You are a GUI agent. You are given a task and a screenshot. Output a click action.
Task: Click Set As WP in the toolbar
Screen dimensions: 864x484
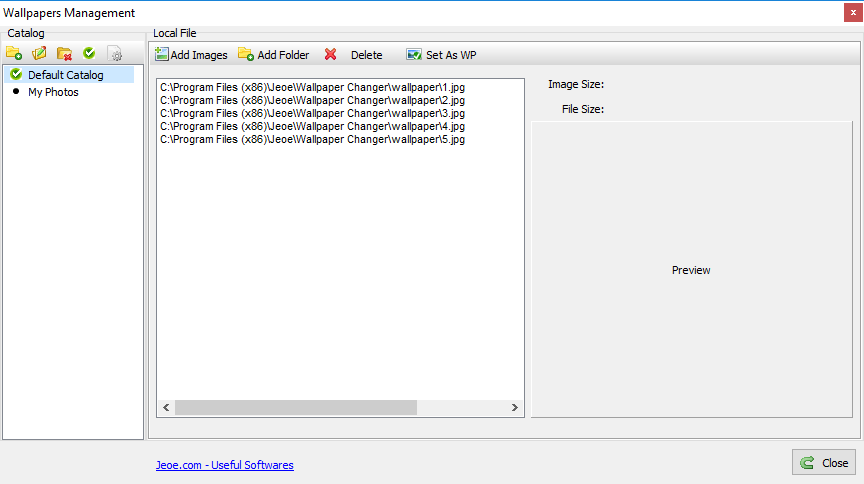(x=441, y=55)
